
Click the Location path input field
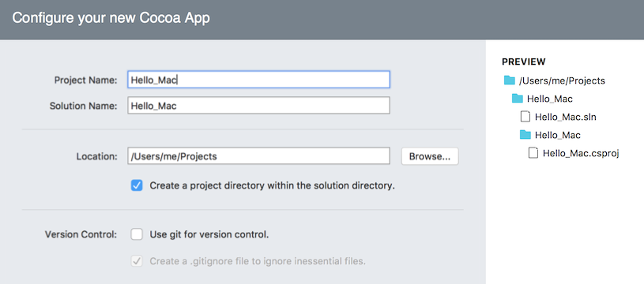pos(258,156)
